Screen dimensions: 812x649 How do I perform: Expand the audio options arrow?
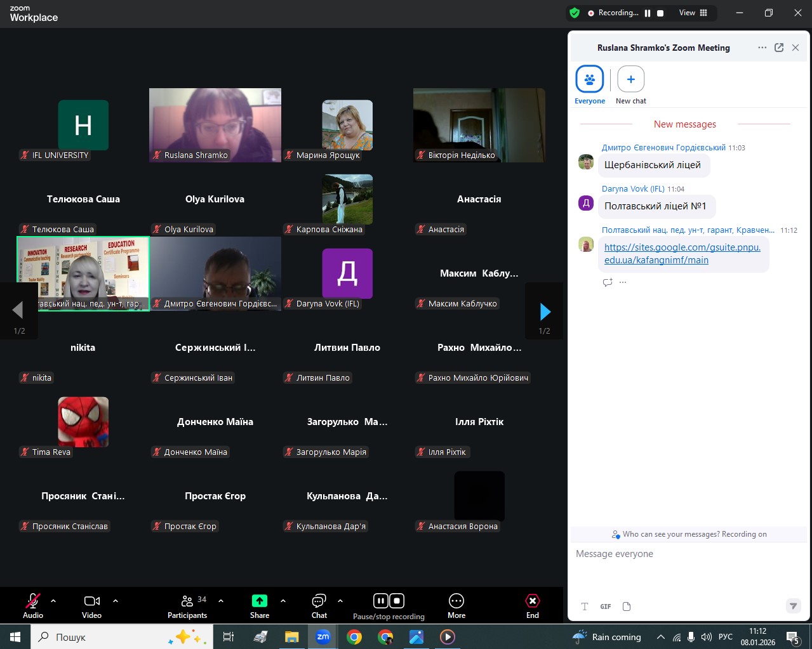[x=53, y=601]
